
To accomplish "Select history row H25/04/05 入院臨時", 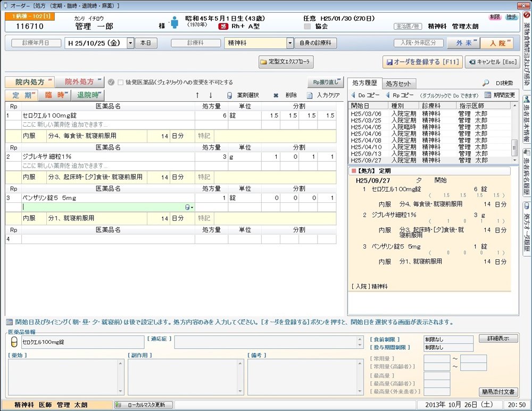I will click(x=429, y=127).
